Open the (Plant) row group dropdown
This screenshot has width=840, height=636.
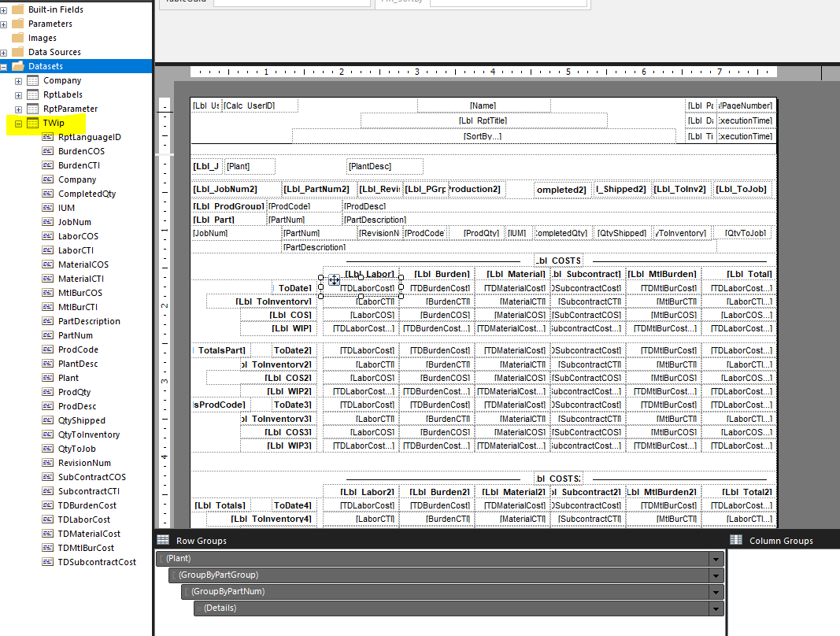pyautogui.click(x=716, y=560)
